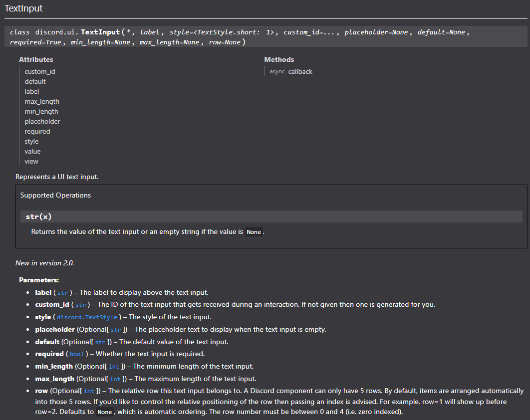
Task: Click the str link in default parameter
Action: pos(100,342)
